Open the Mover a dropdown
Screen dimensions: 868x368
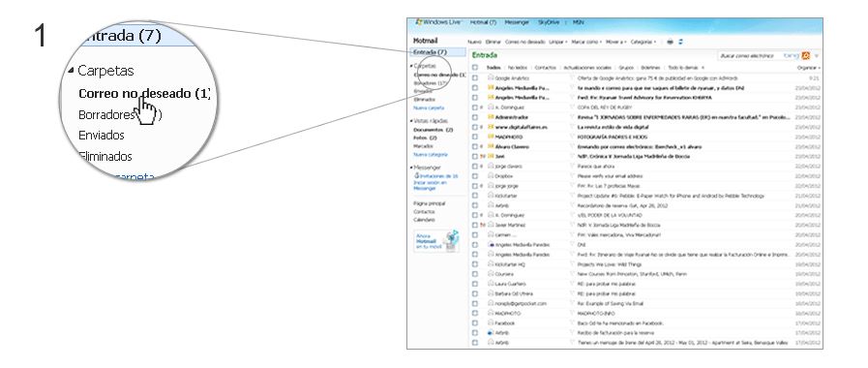coord(615,42)
